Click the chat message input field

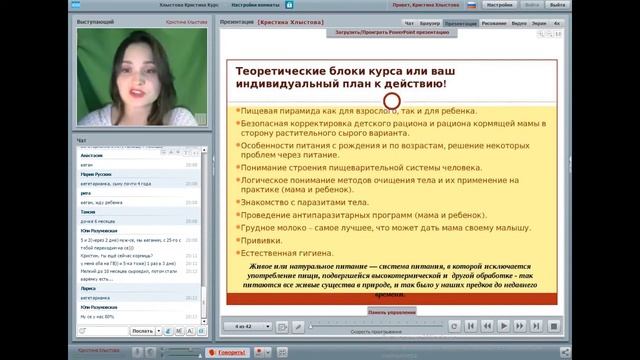click(103, 331)
